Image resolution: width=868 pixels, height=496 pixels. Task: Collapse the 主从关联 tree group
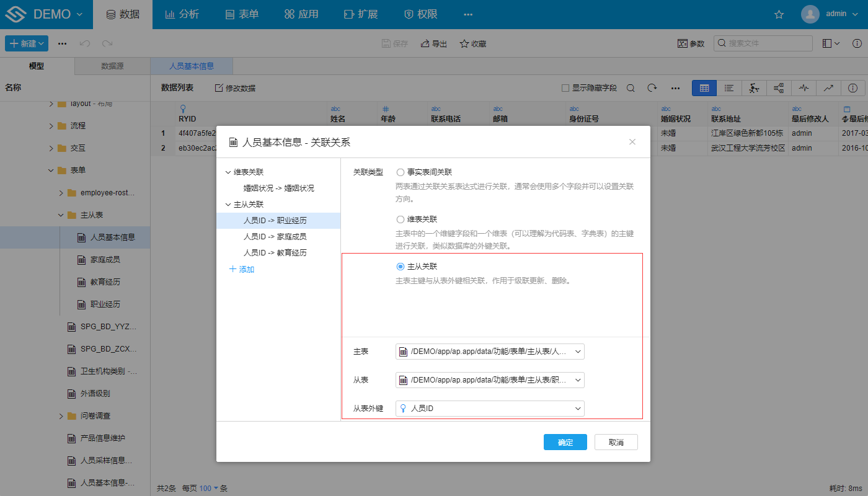click(228, 205)
